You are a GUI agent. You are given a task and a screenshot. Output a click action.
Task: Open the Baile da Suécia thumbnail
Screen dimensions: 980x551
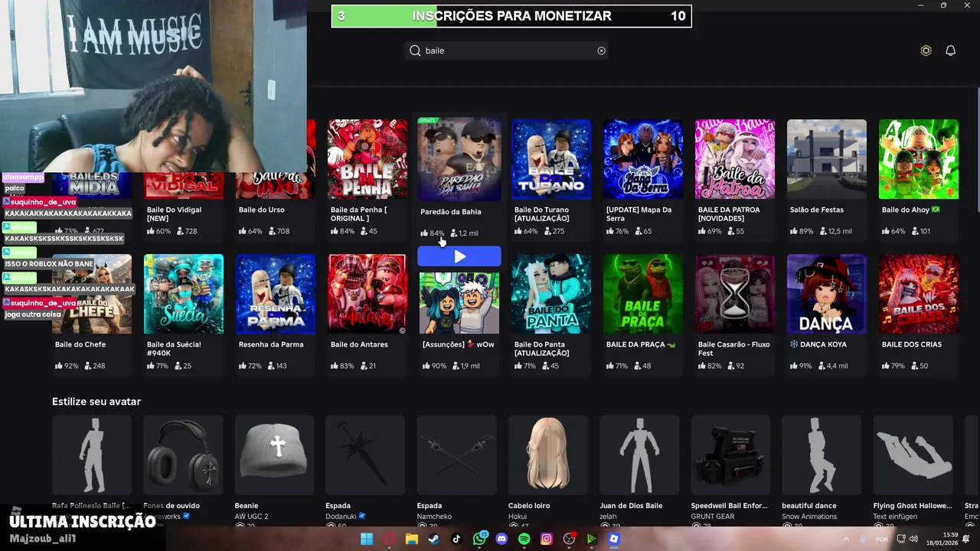184,294
